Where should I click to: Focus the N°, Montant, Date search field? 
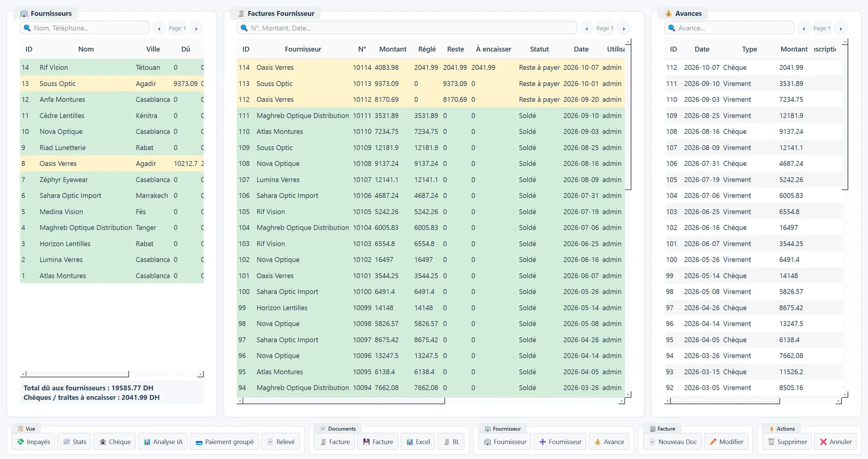[x=407, y=28]
